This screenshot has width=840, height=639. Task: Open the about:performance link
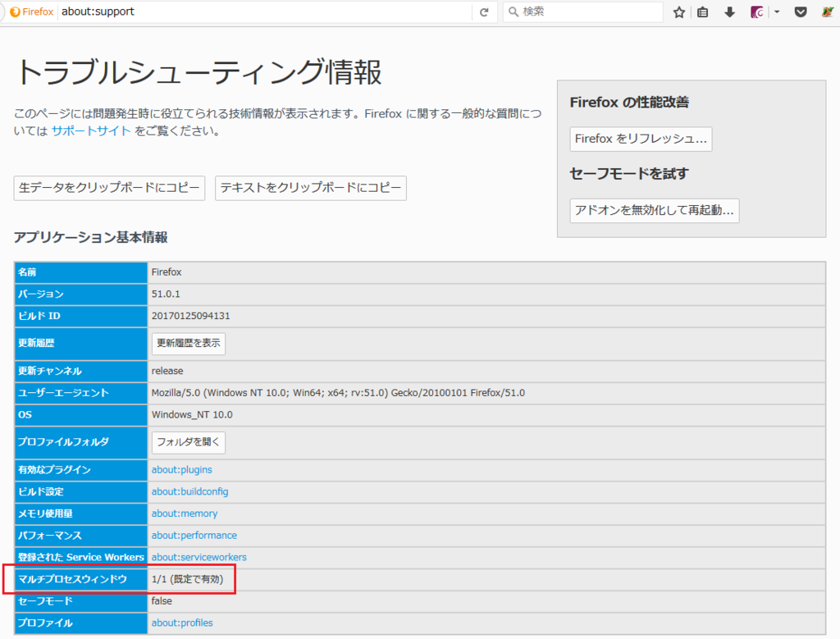[194, 536]
